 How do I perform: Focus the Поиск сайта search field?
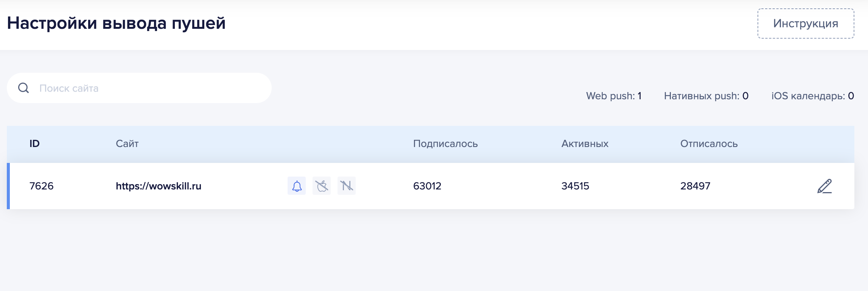coord(151,88)
